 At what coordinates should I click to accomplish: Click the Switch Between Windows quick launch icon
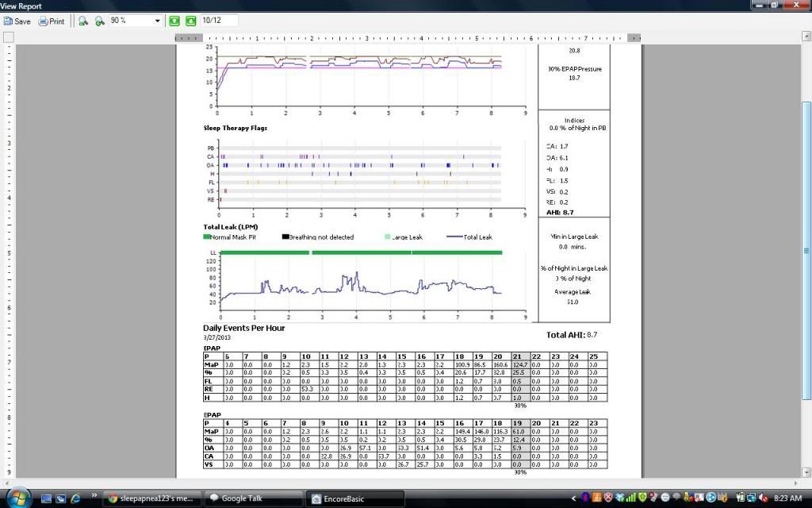coord(60,498)
